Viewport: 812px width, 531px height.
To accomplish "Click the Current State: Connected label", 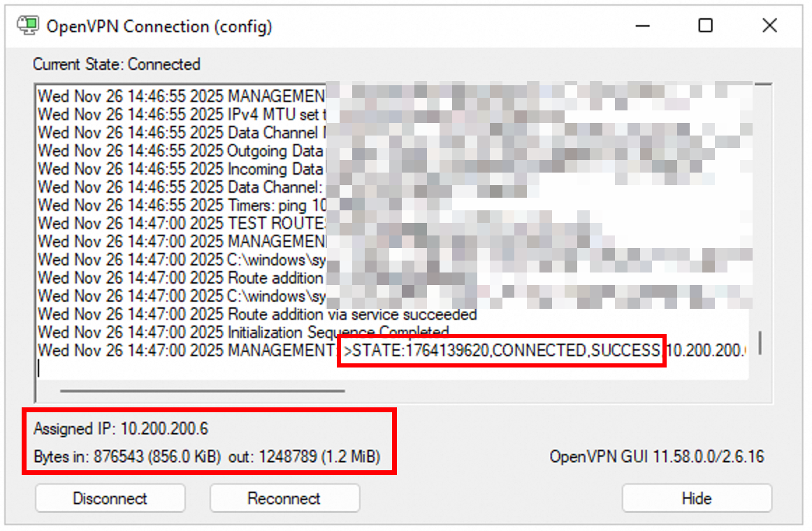I will tap(117, 64).
